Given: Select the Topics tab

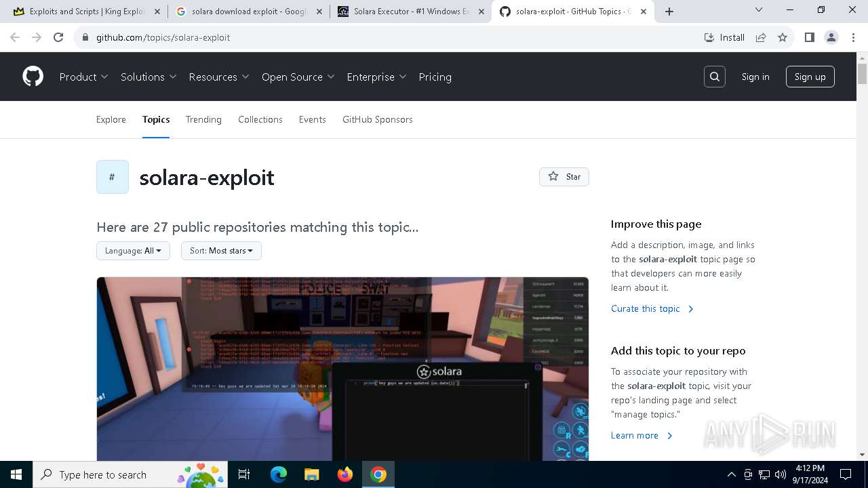Looking at the screenshot, I should point(156,119).
